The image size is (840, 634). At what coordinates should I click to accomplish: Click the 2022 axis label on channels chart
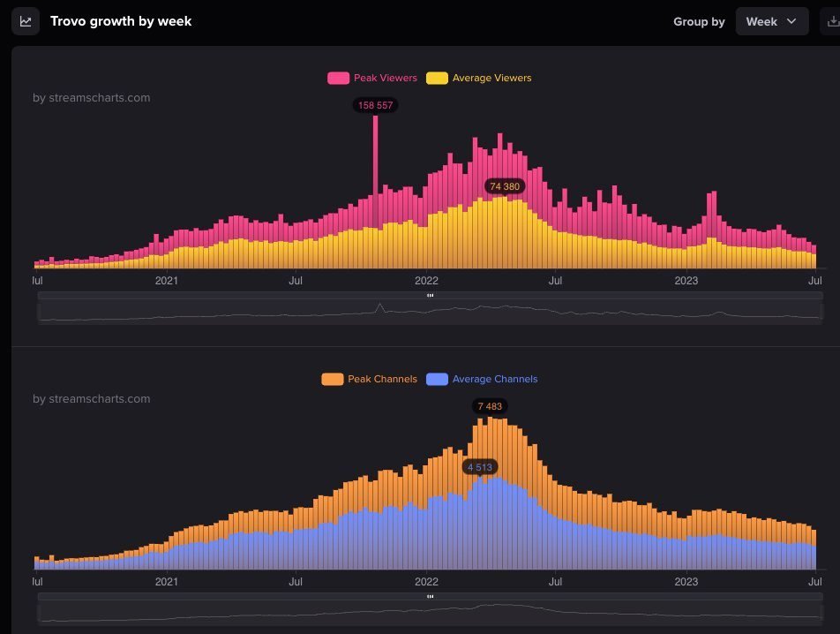coord(426,582)
